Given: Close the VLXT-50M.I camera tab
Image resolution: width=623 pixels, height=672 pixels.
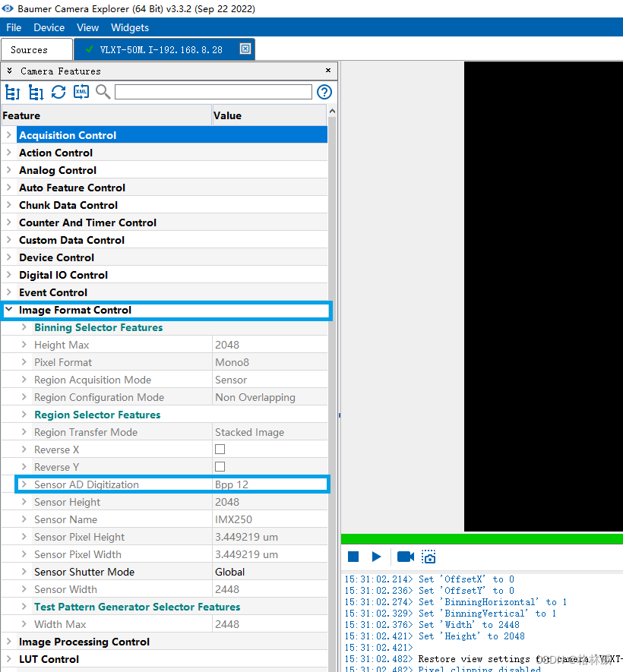Looking at the screenshot, I should (245, 49).
